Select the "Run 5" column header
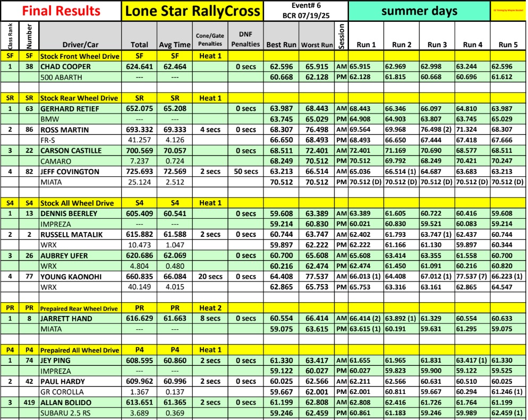Viewport: 528px width, 420px height. pyautogui.click(x=508, y=45)
